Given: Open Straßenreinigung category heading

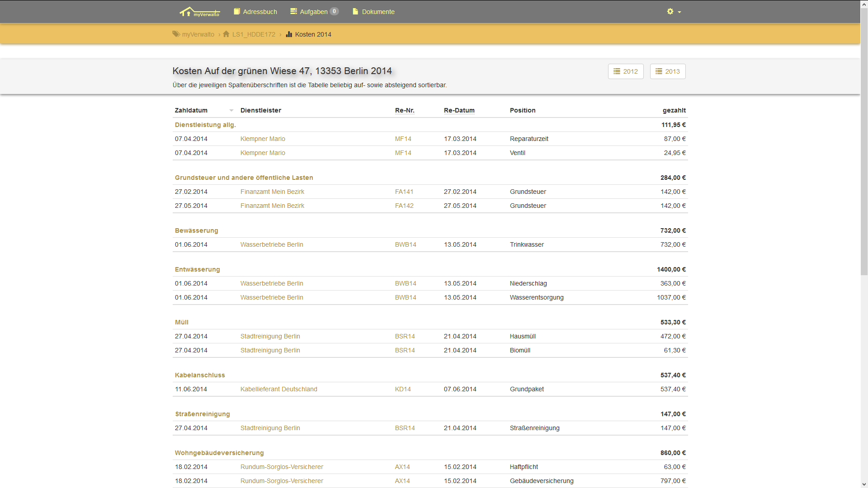Looking at the screenshot, I should pyautogui.click(x=203, y=414).
